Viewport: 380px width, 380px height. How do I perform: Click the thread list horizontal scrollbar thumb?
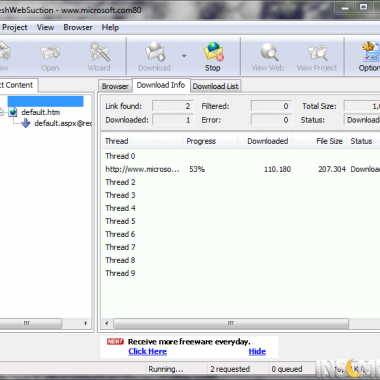tap(231, 323)
